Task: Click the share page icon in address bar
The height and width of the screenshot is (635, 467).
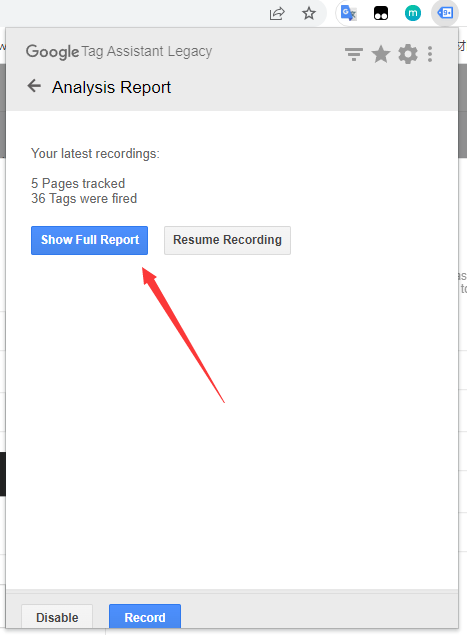Action: coord(277,13)
